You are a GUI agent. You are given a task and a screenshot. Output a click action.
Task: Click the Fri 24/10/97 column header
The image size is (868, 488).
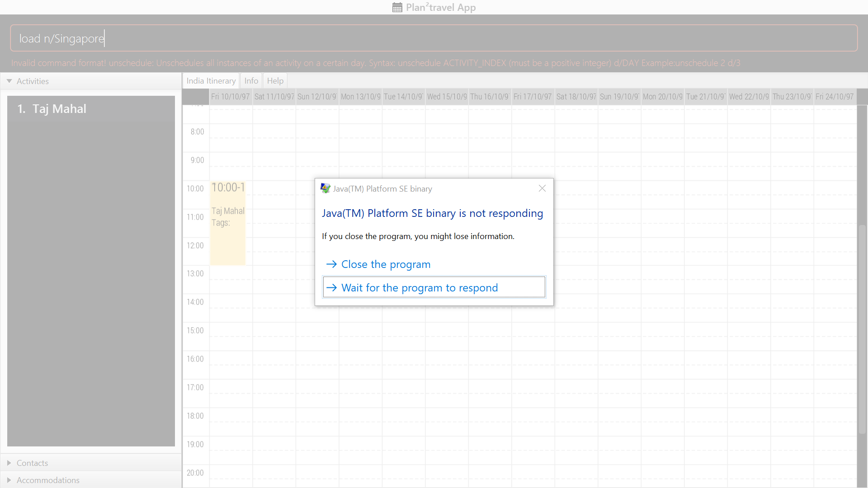[835, 97]
